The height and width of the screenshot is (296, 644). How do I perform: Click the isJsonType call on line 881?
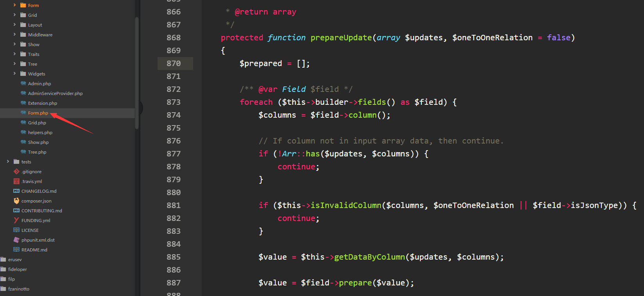pos(594,205)
